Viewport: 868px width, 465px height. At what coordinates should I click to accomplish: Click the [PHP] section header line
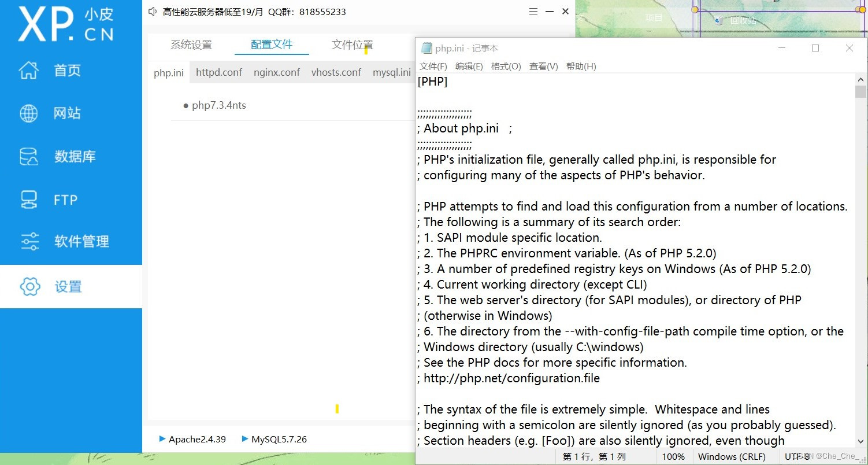coord(432,82)
